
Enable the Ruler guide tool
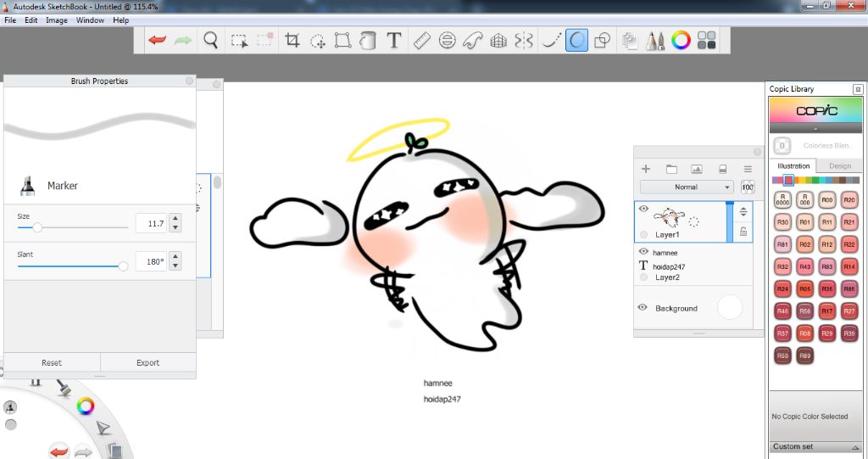click(422, 40)
